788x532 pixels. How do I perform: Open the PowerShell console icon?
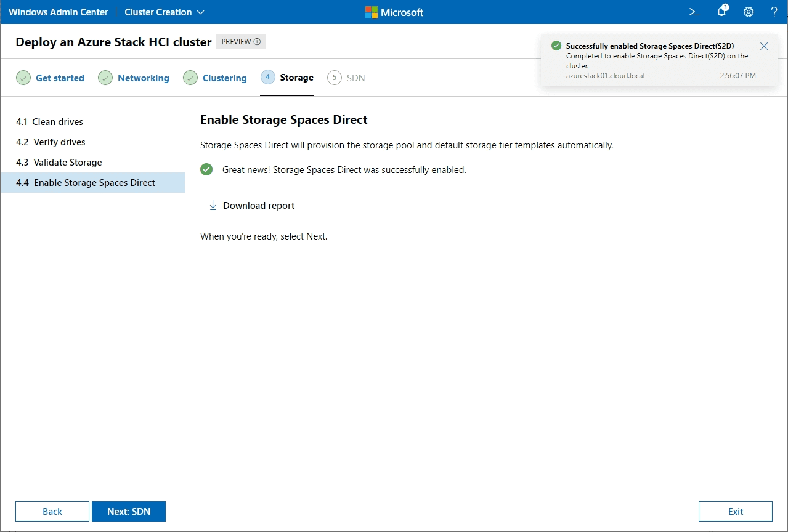[x=694, y=12]
